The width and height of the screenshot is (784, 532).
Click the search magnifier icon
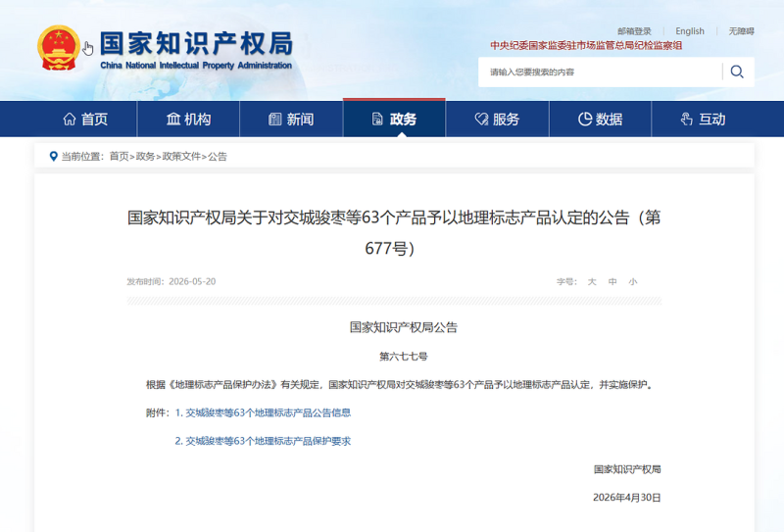[x=737, y=72]
